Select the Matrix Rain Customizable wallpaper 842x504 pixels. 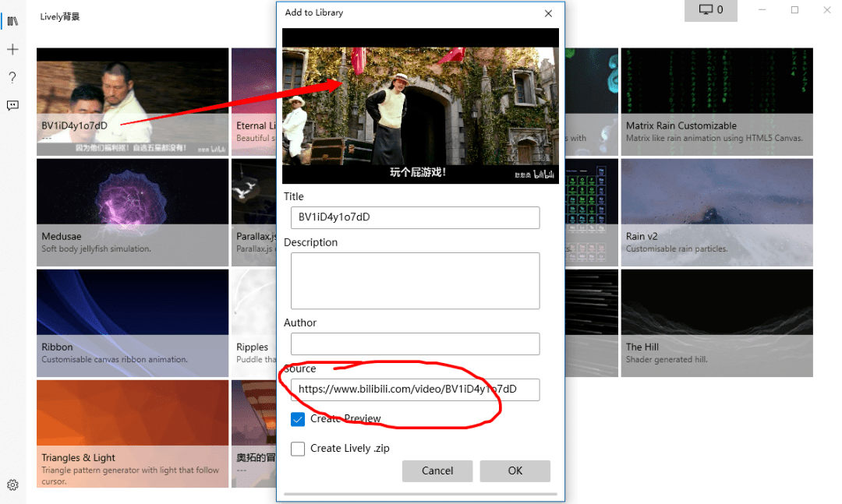point(716,101)
